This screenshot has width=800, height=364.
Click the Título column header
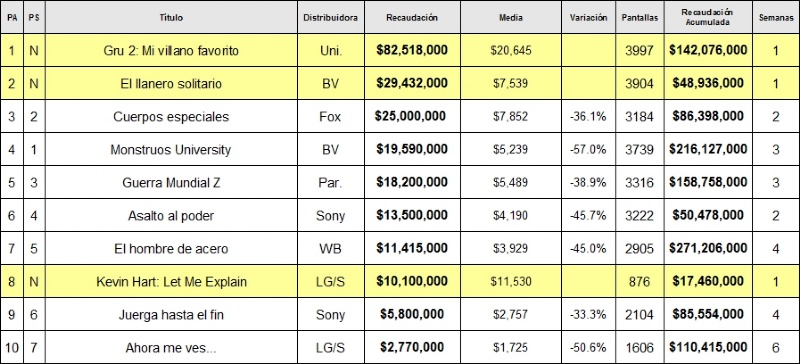171,17
